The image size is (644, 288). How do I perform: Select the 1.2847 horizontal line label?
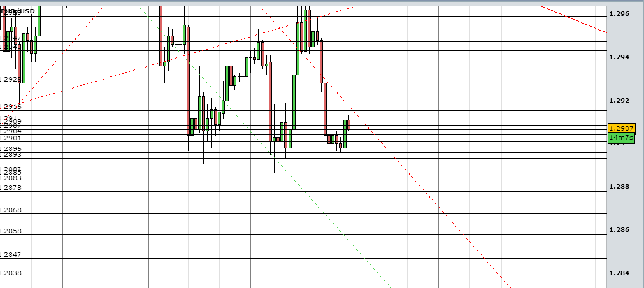[11, 255]
